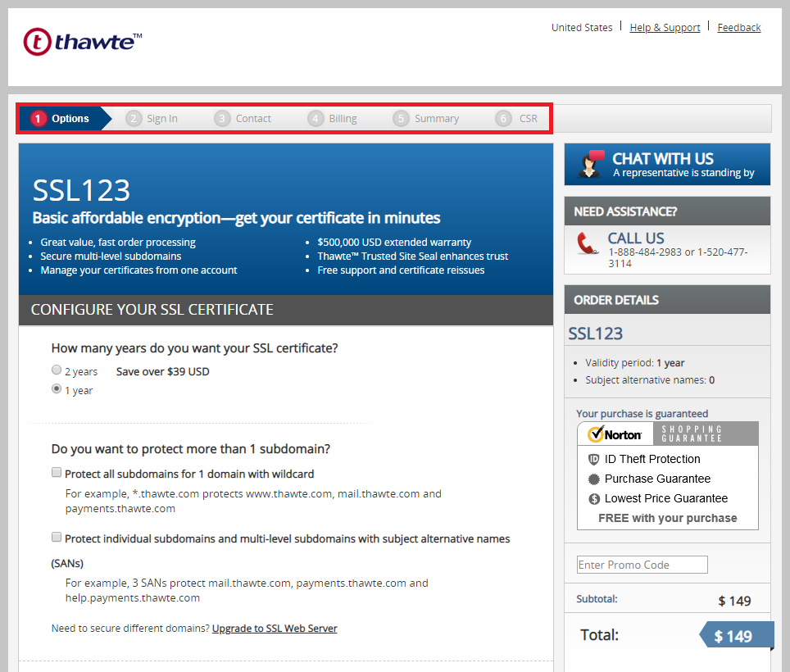The image size is (790, 672).
Task: Click the Lowest Price Guarantee dollar icon
Action: coord(594,499)
